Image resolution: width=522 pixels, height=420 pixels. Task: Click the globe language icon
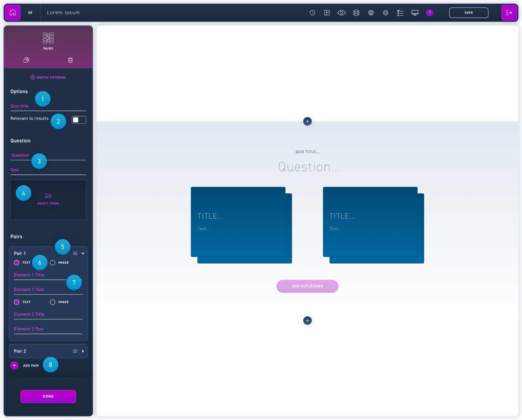tap(371, 12)
